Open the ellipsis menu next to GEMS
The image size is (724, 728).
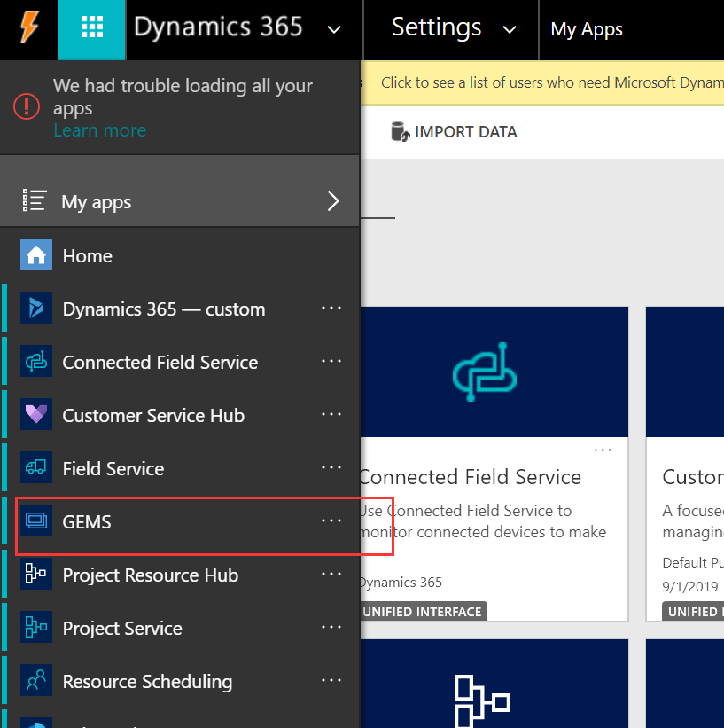331,521
